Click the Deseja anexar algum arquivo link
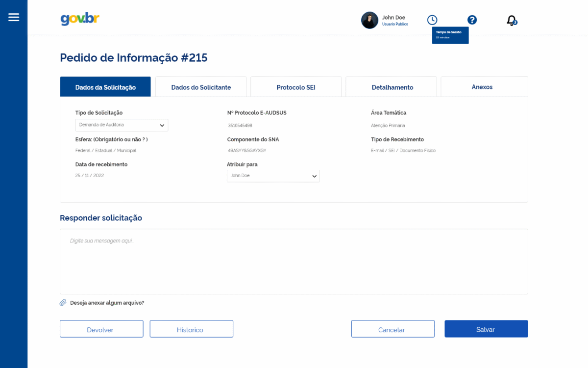 107,303
